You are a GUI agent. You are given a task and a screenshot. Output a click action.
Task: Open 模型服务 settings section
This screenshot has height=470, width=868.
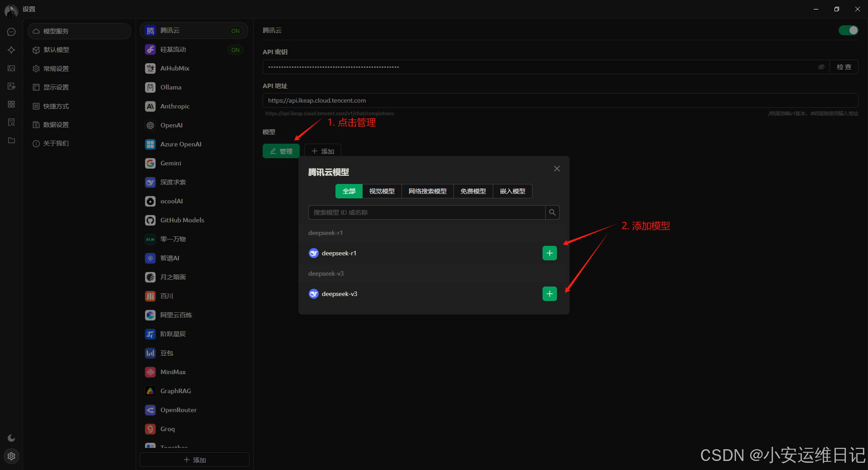(x=79, y=31)
